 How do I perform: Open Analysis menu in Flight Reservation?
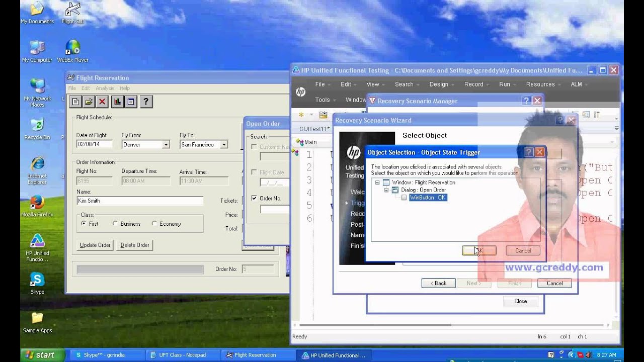click(x=105, y=88)
